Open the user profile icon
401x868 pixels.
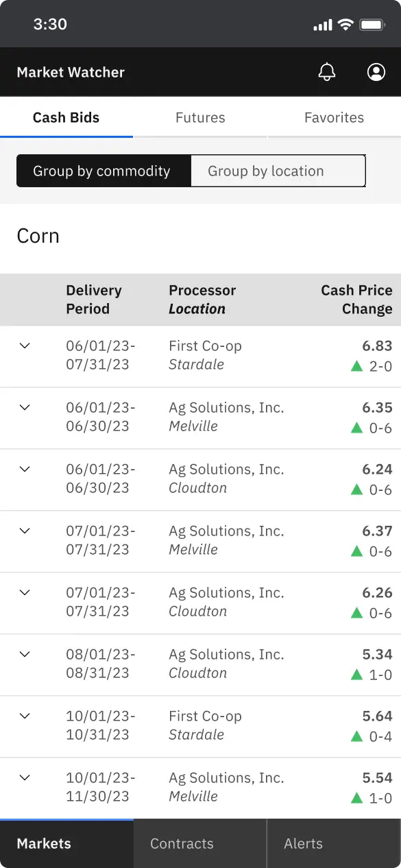376,72
